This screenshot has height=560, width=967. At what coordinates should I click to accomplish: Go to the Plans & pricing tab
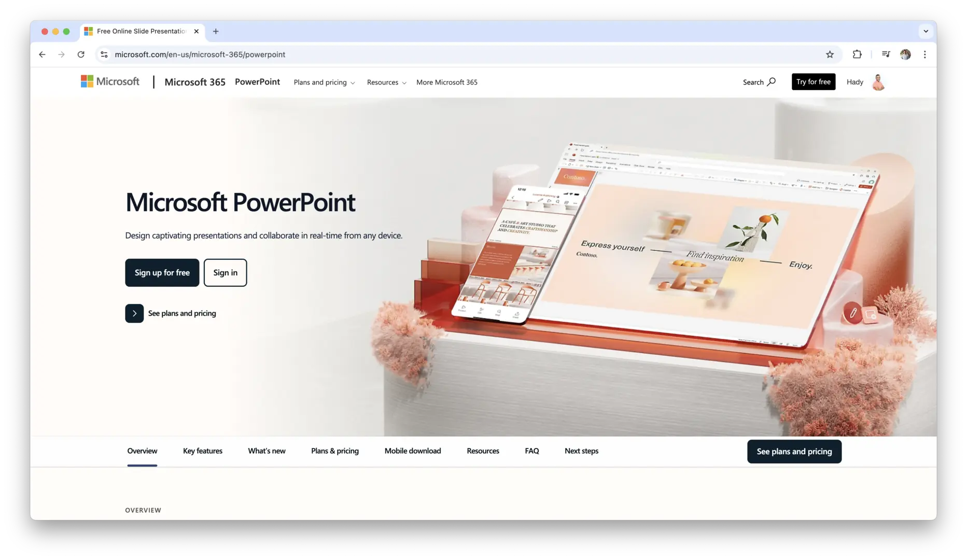(x=334, y=451)
